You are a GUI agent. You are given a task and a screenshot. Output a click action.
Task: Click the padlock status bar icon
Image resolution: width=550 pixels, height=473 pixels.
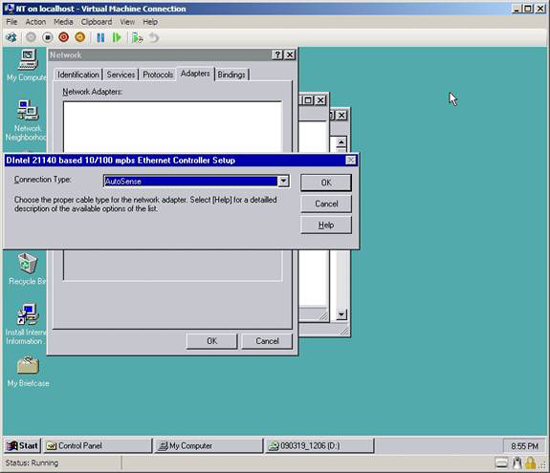(530, 463)
